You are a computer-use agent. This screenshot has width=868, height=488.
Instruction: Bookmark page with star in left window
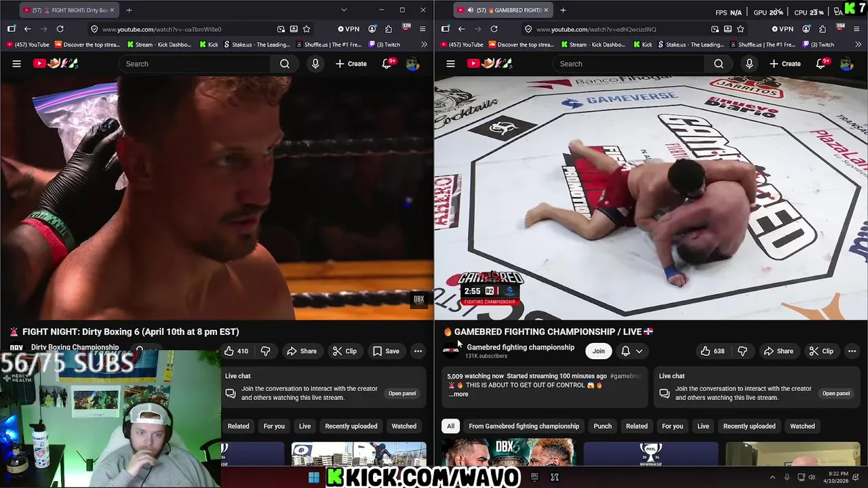click(x=307, y=29)
